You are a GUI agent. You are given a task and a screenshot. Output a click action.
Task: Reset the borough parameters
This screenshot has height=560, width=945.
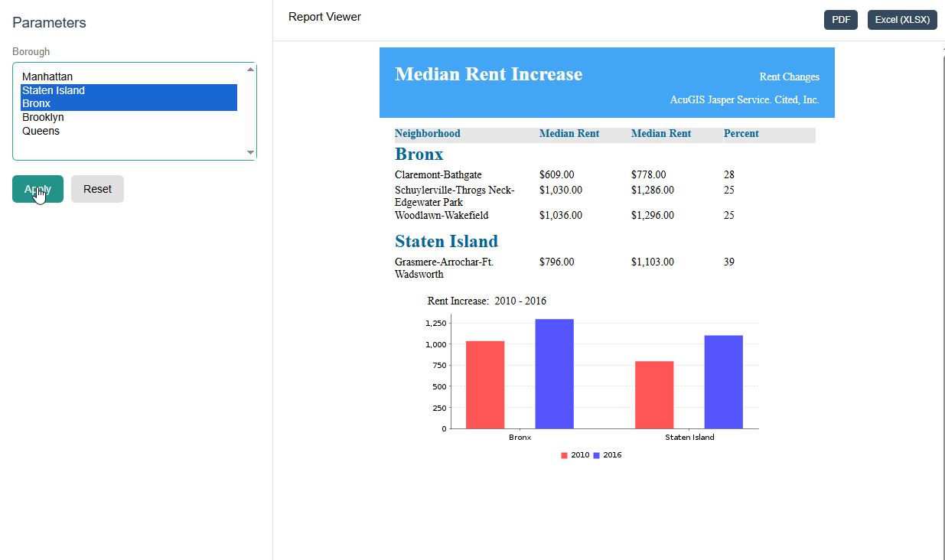pos(97,189)
